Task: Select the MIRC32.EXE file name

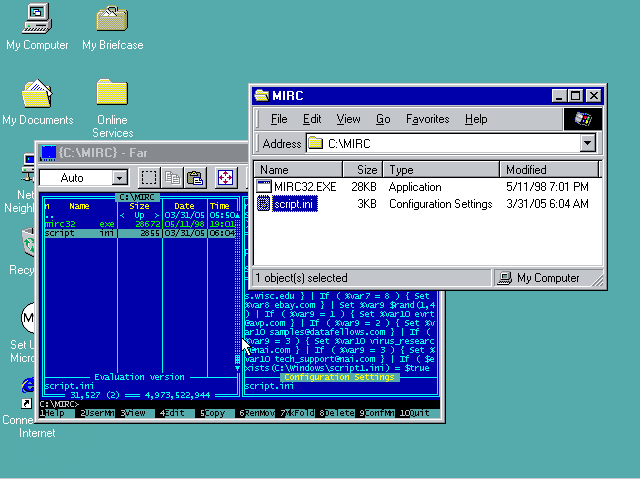Action: 305,187
